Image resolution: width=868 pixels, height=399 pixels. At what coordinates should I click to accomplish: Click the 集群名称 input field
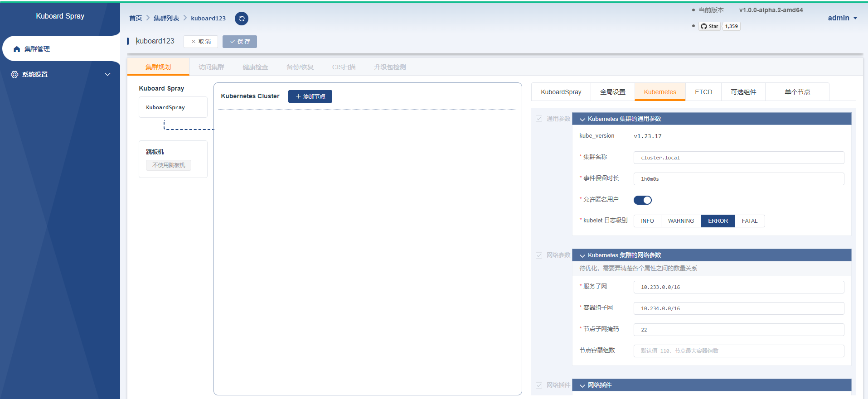coord(739,158)
